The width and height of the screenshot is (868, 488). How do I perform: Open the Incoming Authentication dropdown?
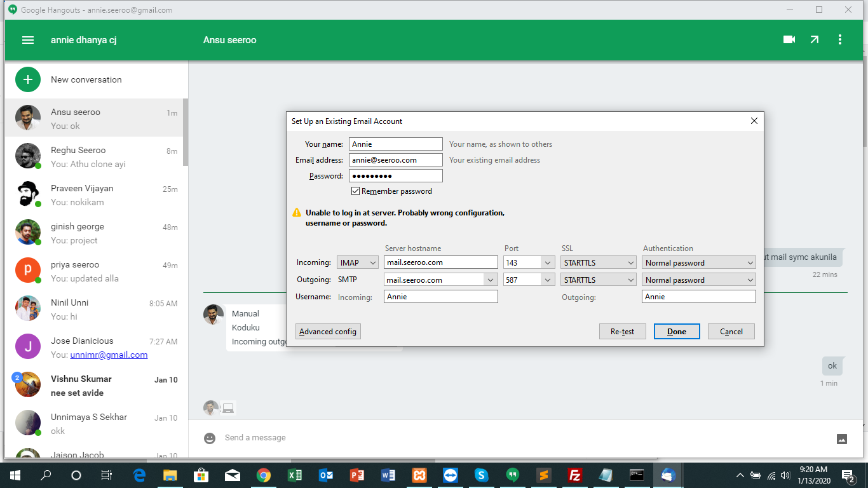coord(699,262)
